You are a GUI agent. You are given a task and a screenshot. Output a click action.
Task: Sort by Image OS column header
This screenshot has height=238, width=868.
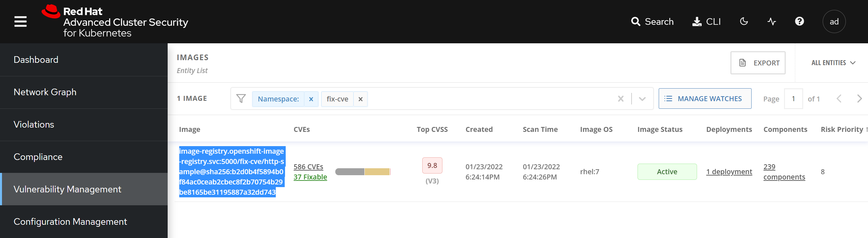(x=596, y=130)
